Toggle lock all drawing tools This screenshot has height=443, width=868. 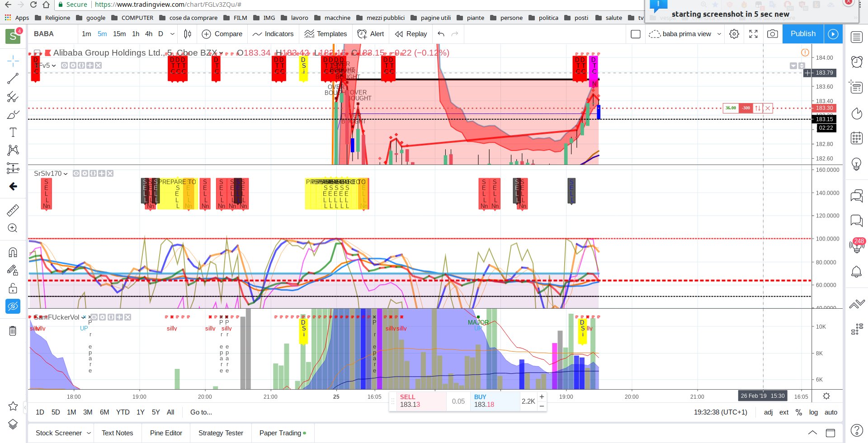click(x=13, y=288)
